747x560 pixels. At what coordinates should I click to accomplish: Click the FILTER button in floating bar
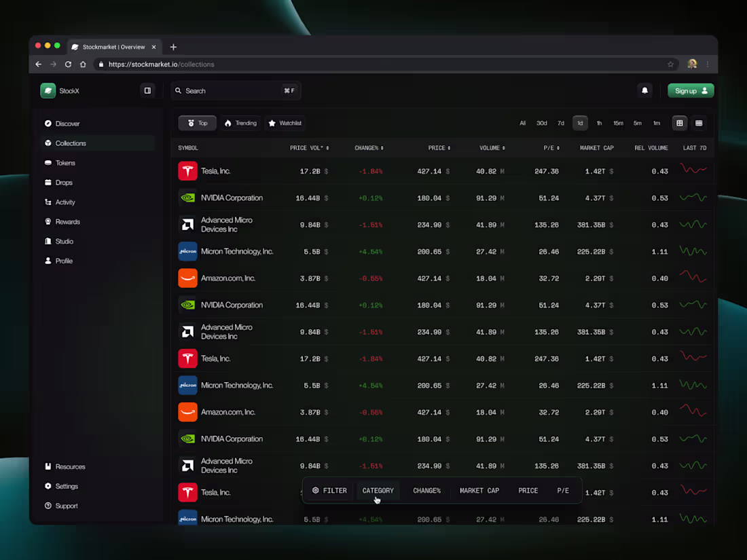tap(329, 491)
